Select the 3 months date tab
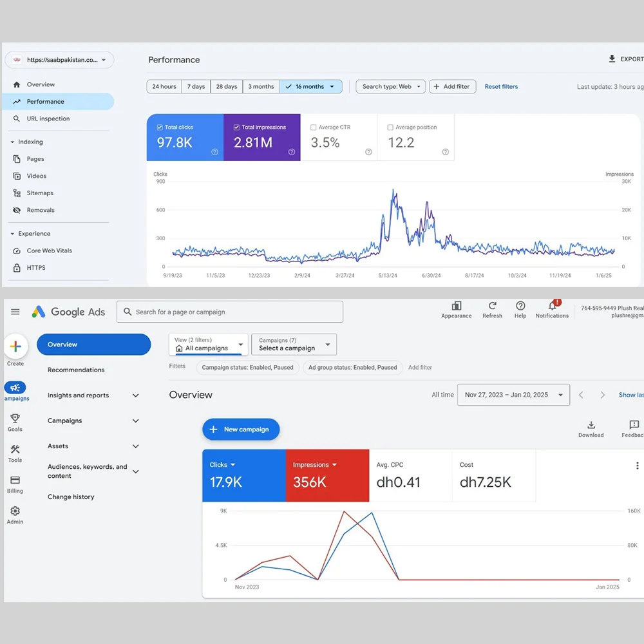The image size is (644, 644). click(x=261, y=86)
